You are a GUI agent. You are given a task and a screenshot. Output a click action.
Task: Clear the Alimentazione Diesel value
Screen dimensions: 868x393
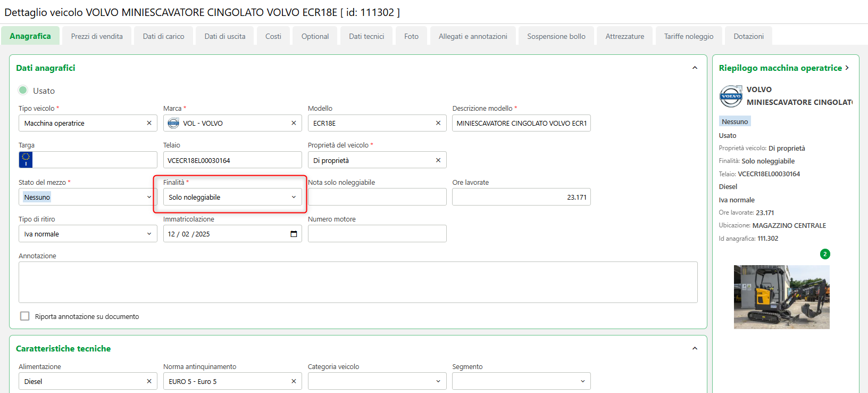(149, 381)
